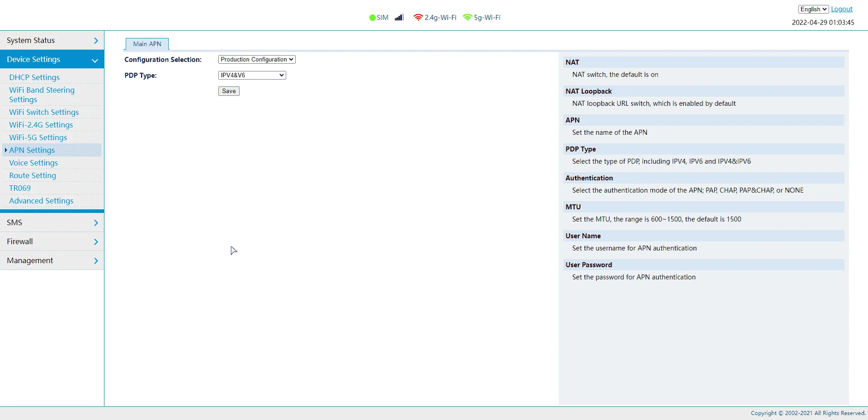Open the TR069 page
Screen dimensions: 868x420
pyautogui.click(x=20, y=188)
